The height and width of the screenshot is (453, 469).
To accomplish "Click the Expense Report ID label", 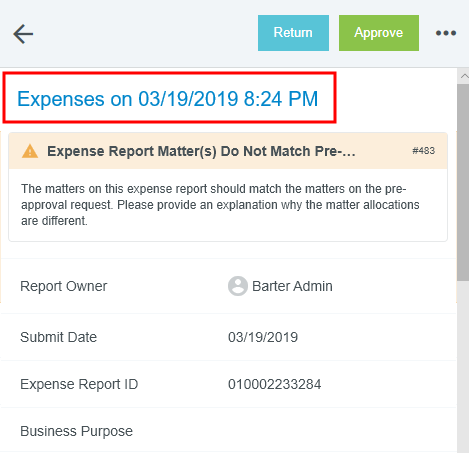I will (x=79, y=384).
